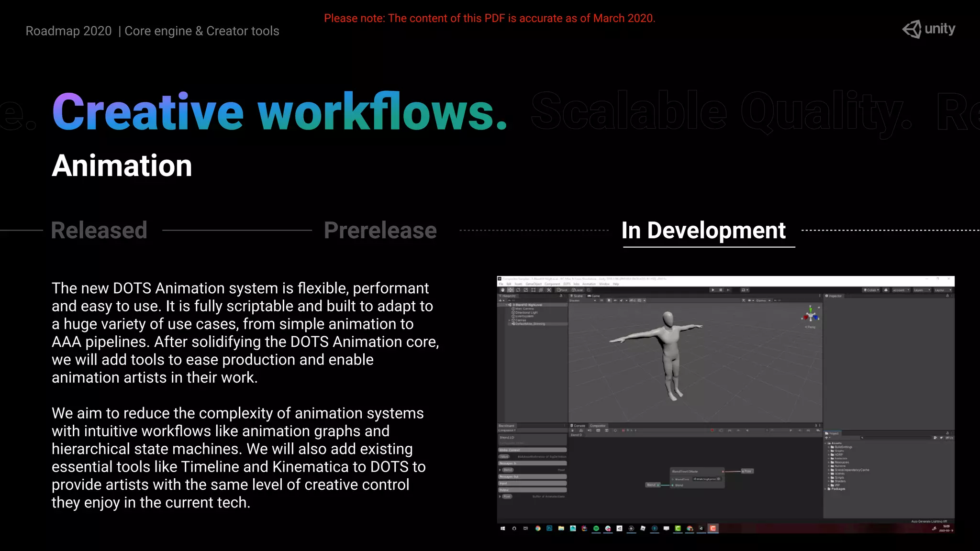Click the Hierarchy add plus button

(501, 300)
